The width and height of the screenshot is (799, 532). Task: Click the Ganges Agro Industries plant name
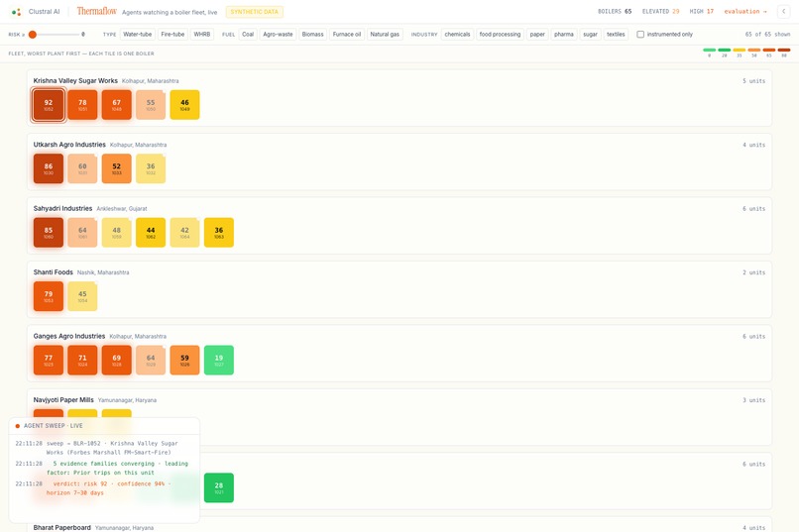tap(68, 336)
